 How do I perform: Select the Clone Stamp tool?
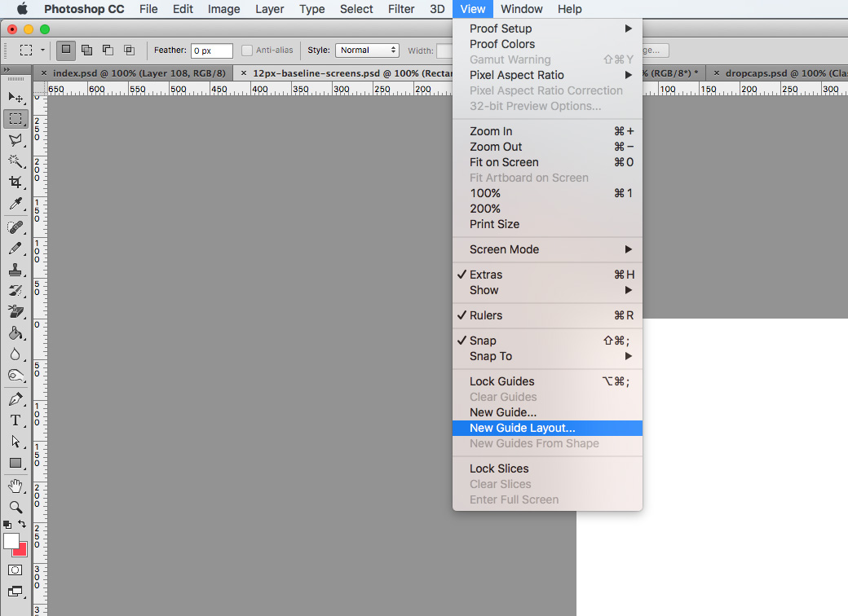15,269
